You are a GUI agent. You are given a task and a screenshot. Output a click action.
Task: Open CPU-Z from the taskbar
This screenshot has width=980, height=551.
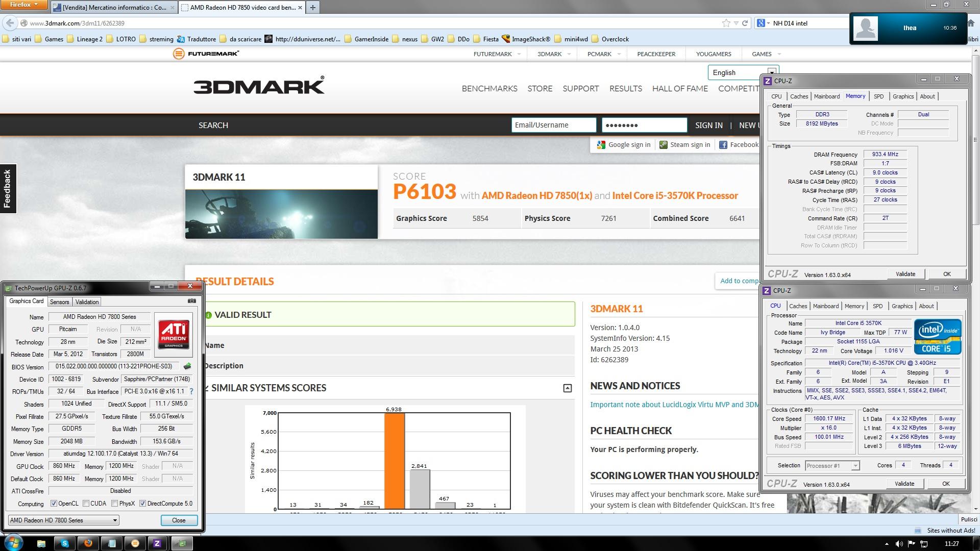[x=157, y=543]
